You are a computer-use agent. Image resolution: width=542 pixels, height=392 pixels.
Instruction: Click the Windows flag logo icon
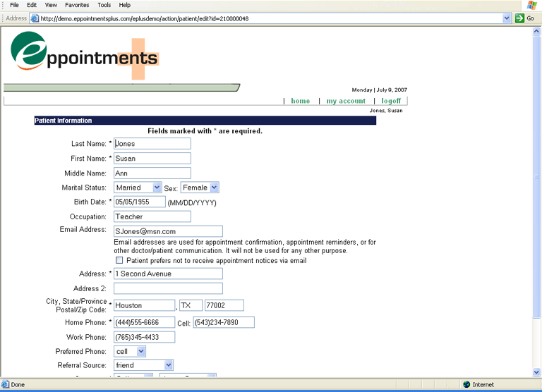[530, 5]
